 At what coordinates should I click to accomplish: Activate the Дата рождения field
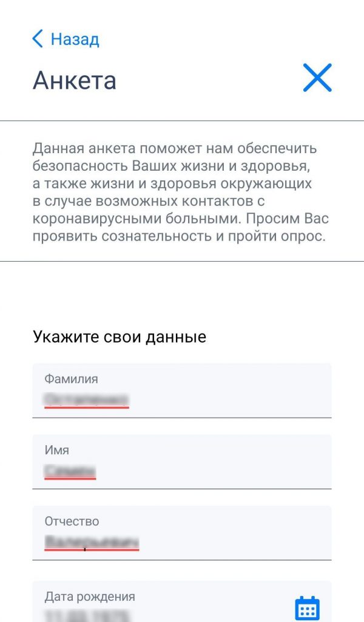click(182, 601)
